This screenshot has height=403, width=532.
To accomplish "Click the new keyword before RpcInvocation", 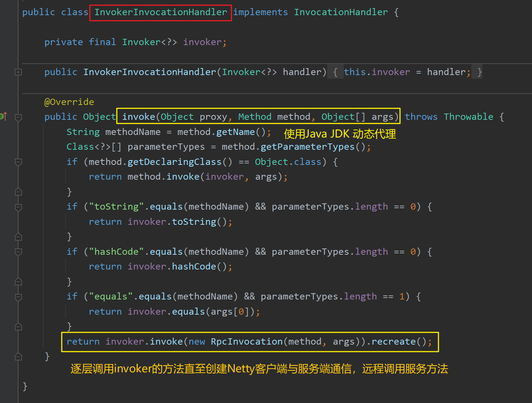I will (x=197, y=342).
